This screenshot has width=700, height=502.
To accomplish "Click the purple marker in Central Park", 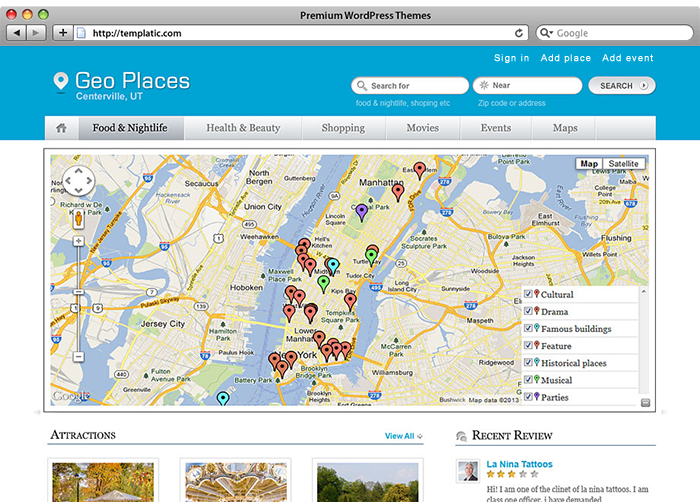I will tap(362, 213).
